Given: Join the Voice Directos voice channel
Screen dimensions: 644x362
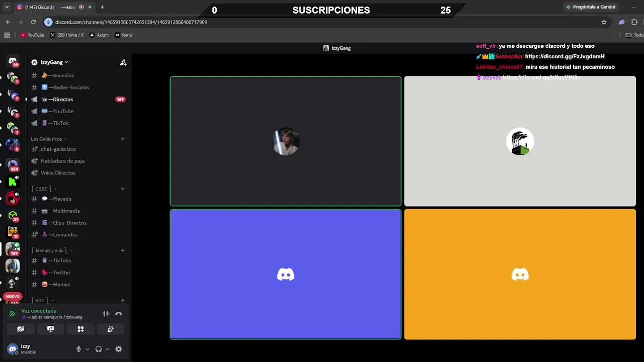Looking at the screenshot, I should 78,172.
